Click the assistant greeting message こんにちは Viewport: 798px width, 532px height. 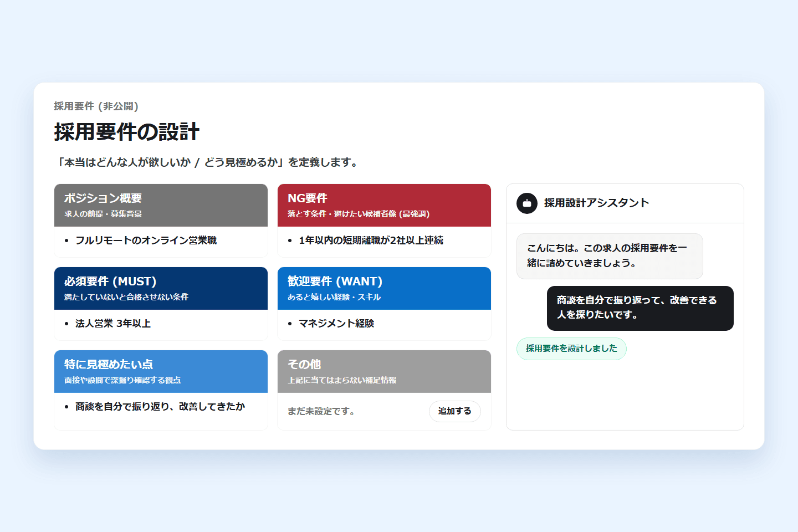[610, 256]
